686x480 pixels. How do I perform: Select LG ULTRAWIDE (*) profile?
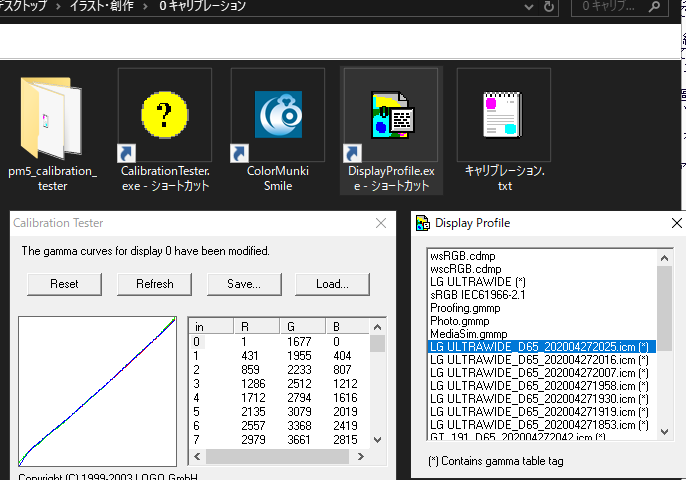click(542, 282)
